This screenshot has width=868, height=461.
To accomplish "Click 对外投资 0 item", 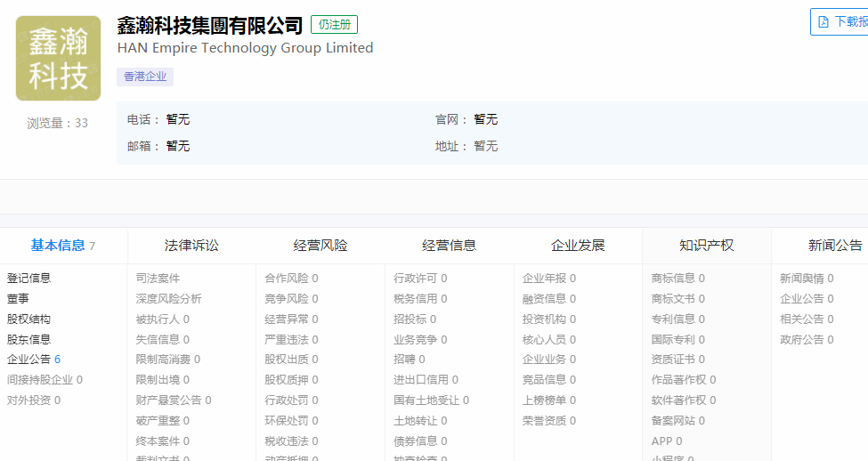I will point(34,400).
